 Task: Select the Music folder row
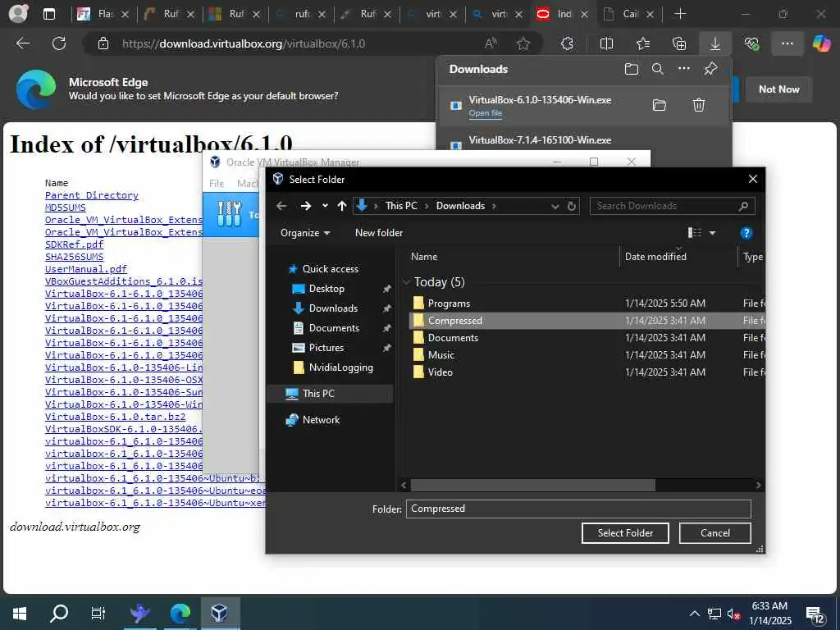tap(587, 354)
